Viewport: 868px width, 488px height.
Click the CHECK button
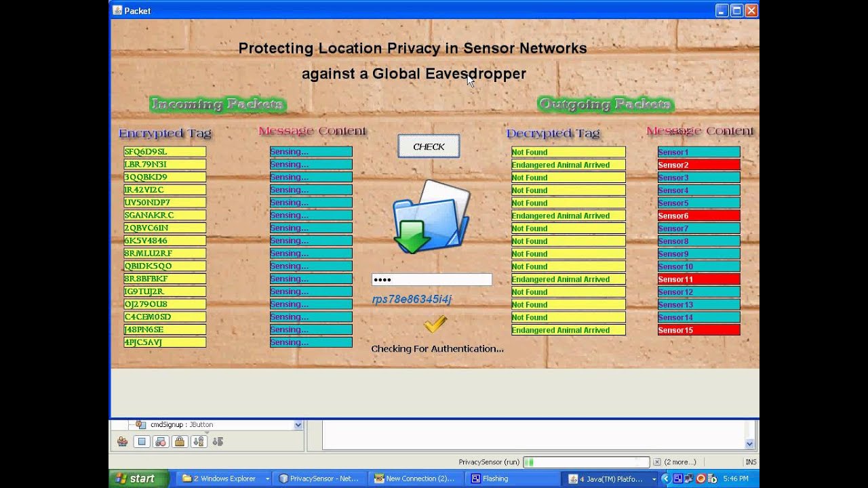[x=429, y=146]
